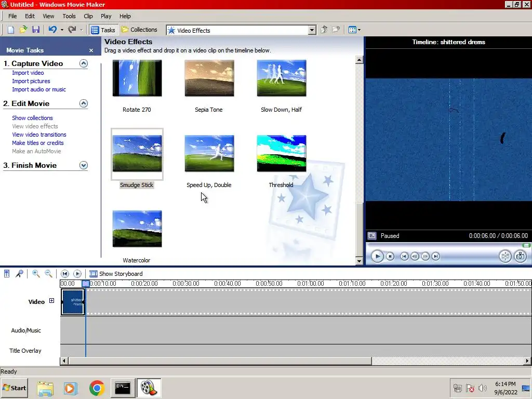
Task: Click the Back button in preview monitor
Action: point(404,256)
